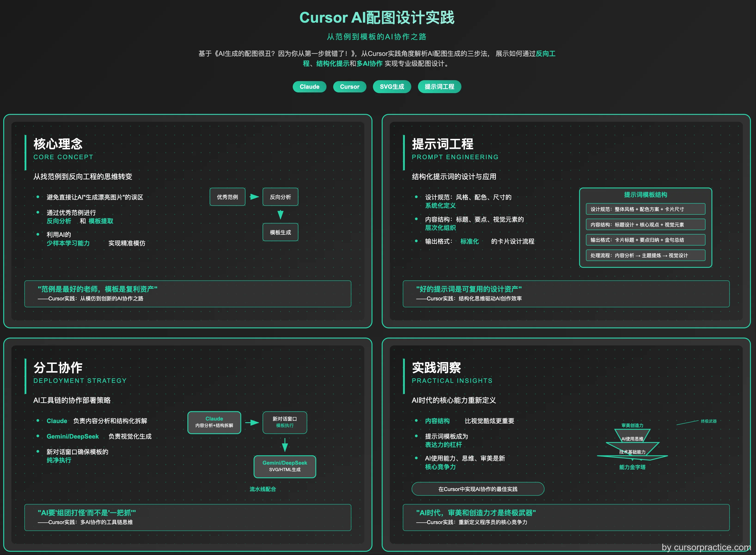Click the 模板提取 highlighted text

[x=101, y=221]
